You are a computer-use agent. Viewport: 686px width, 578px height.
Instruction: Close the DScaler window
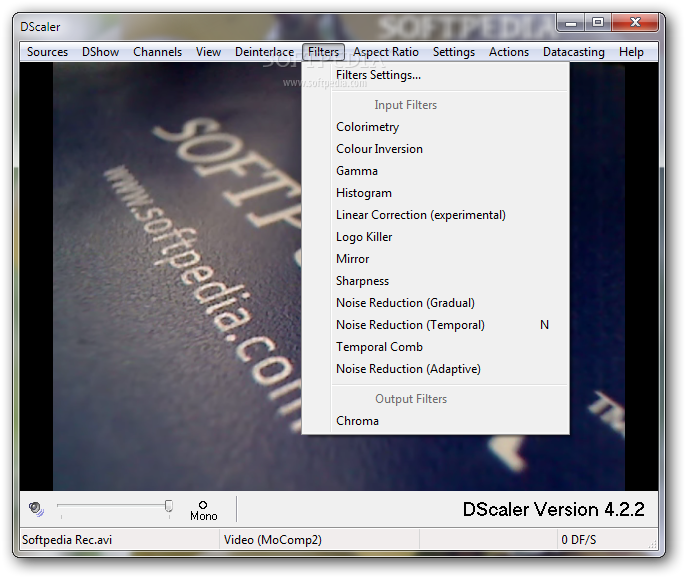pos(635,22)
